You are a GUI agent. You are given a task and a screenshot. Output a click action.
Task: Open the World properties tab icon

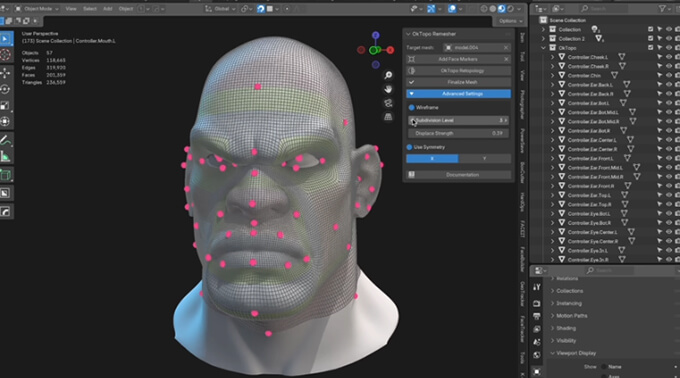coord(537,355)
